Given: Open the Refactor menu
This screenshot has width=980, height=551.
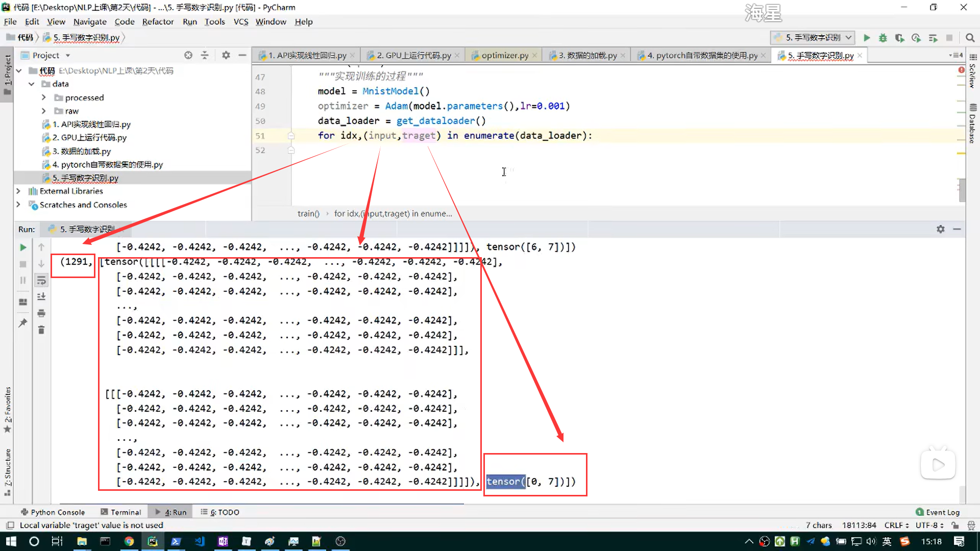Looking at the screenshot, I should 158,21.
